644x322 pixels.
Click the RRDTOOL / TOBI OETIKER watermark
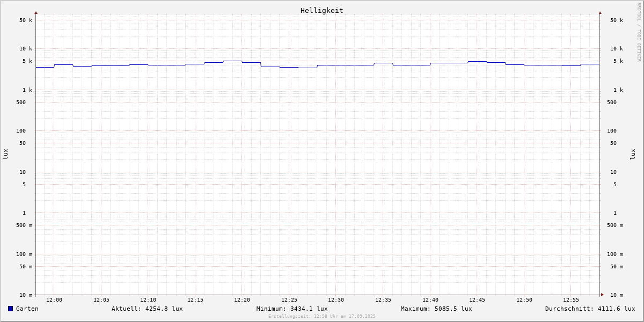tap(639, 32)
